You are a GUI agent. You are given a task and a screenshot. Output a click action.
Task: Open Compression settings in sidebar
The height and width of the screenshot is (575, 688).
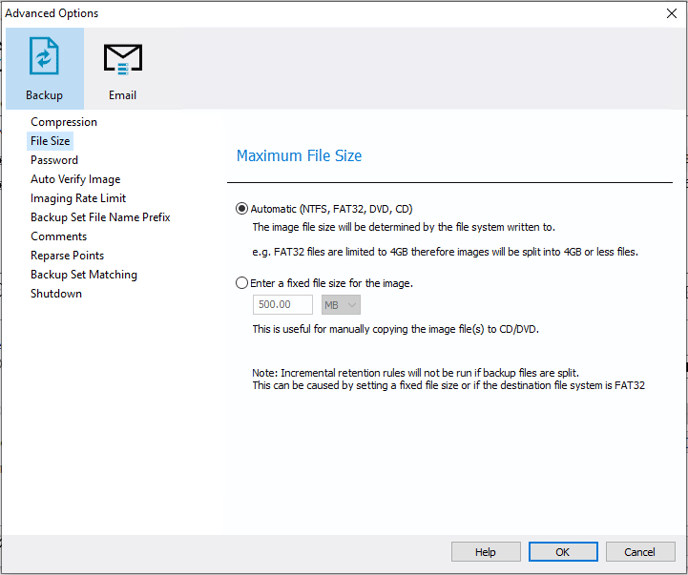(64, 122)
